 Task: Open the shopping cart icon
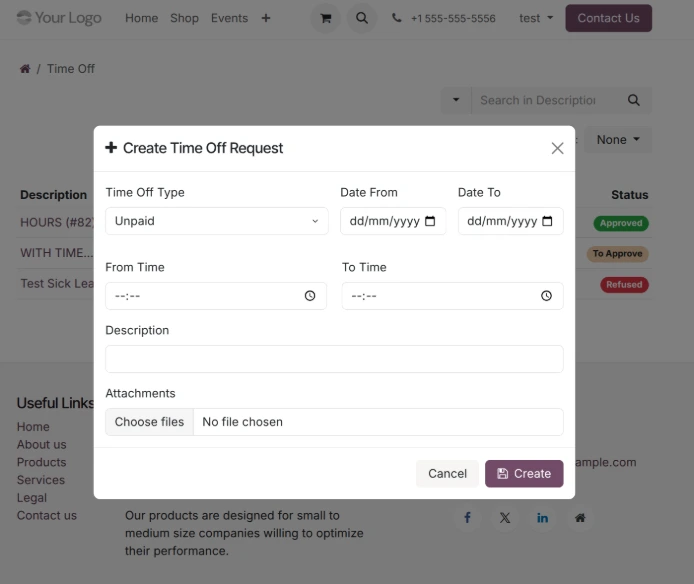coord(324,18)
